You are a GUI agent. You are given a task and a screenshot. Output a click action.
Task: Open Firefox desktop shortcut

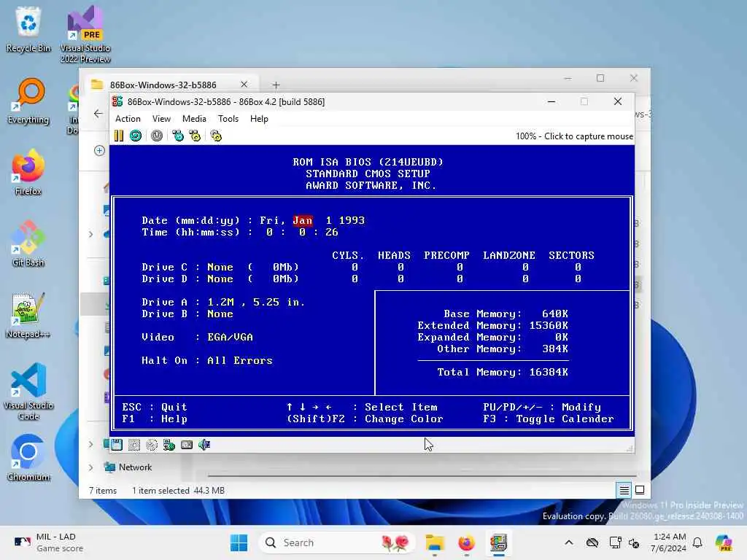tap(28, 172)
